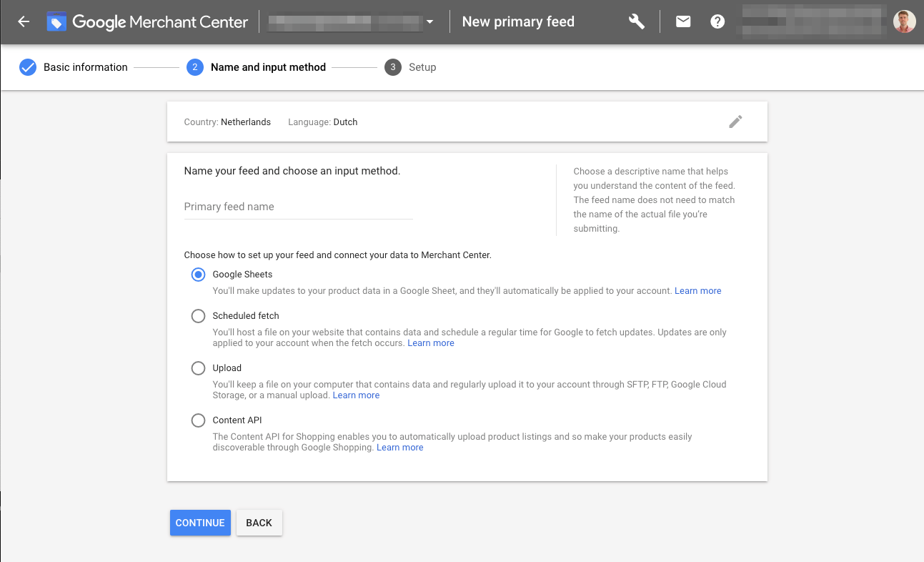Go back using the header arrow
Viewport: 924px width, 562px height.
point(24,21)
